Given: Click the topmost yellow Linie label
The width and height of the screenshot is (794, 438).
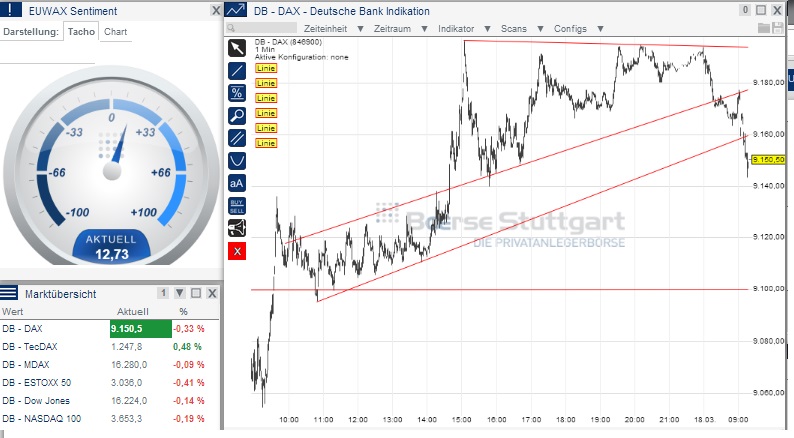Looking at the screenshot, I should point(266,68).
